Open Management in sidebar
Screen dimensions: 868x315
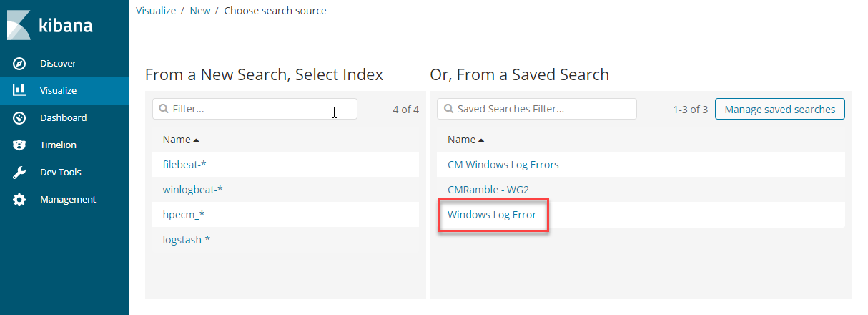64,200
